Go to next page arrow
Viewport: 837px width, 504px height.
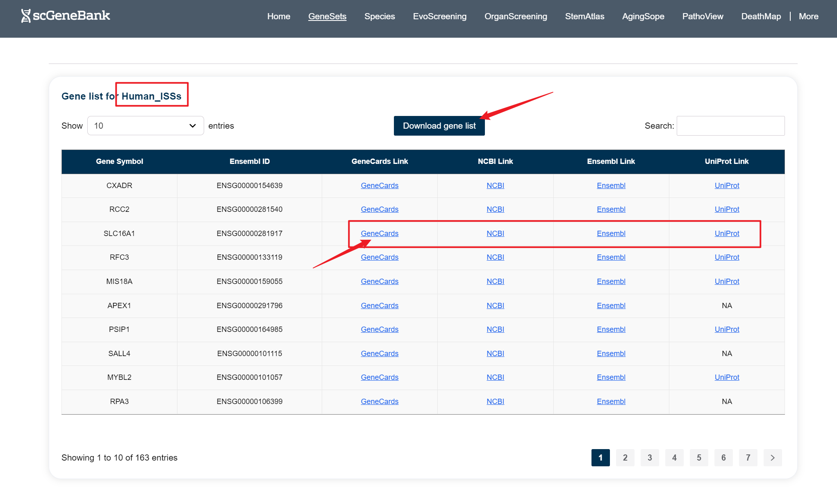(772, 458)
